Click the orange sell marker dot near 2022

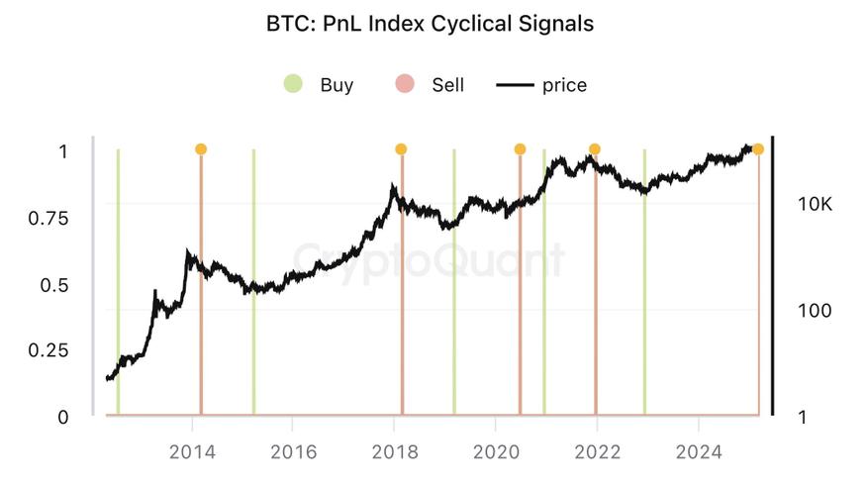point(595,149)
